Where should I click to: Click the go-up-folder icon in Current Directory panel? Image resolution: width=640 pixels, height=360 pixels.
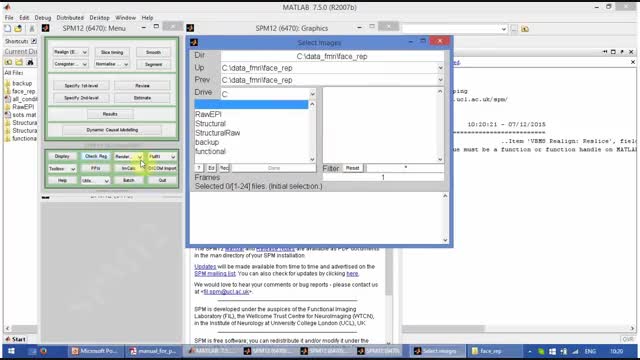pos(9,62)
